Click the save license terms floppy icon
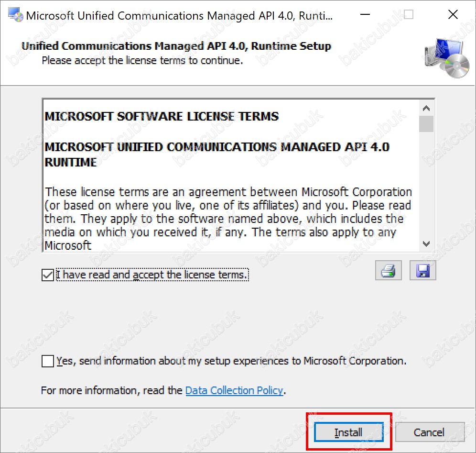Image resolution: width=476 pixels, height=453 pixels. (422, 270)
